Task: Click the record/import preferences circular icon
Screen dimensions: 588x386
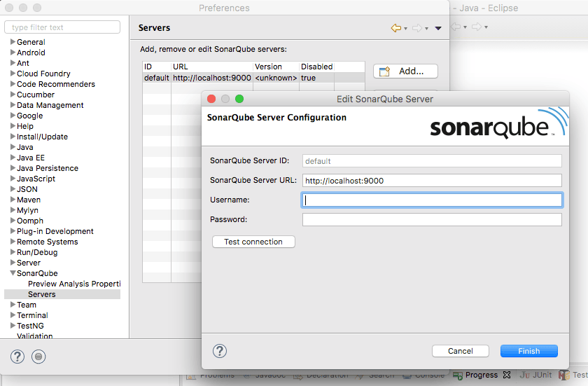Action: pos(38,357)
